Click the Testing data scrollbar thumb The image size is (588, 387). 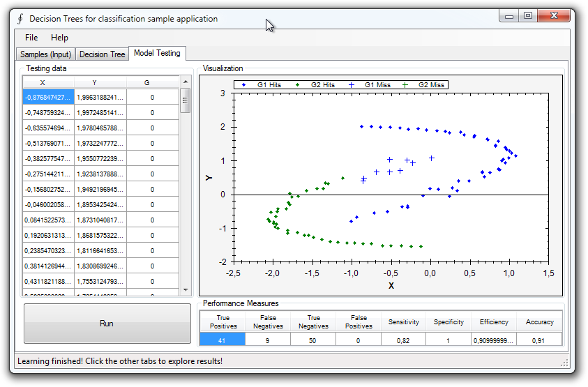[185, 100]
